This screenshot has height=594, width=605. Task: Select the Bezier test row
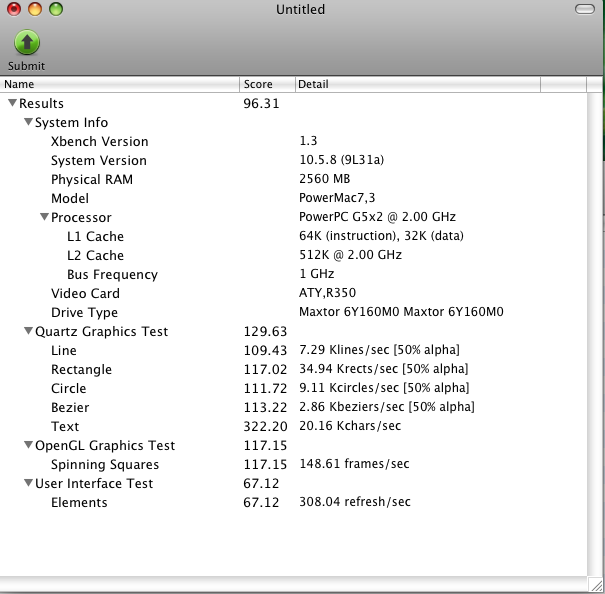(293, 407)
